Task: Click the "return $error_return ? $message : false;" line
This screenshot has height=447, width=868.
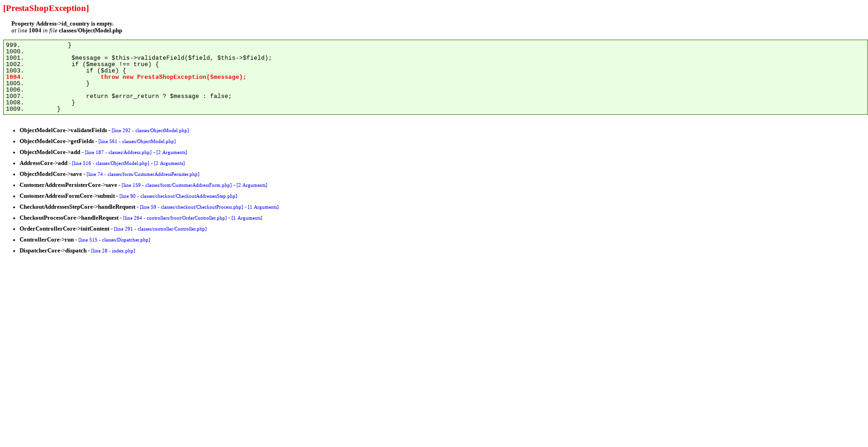Action: 159,97
